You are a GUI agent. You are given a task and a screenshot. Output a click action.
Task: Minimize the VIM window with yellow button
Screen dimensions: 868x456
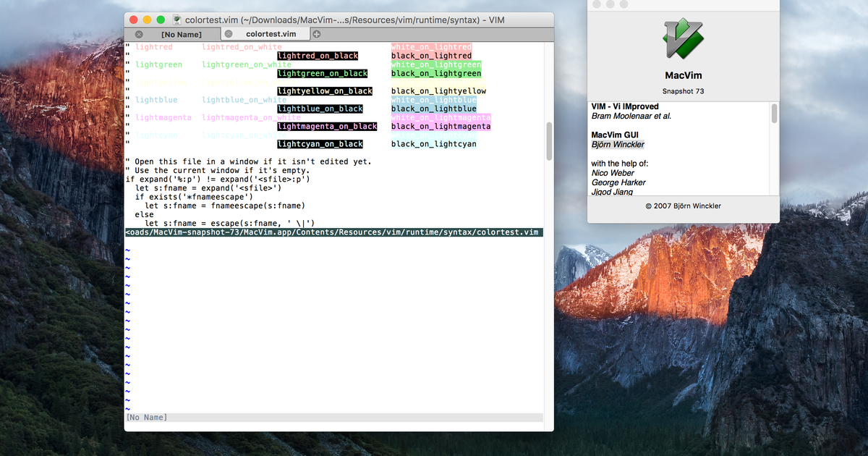tap(148, 20)
